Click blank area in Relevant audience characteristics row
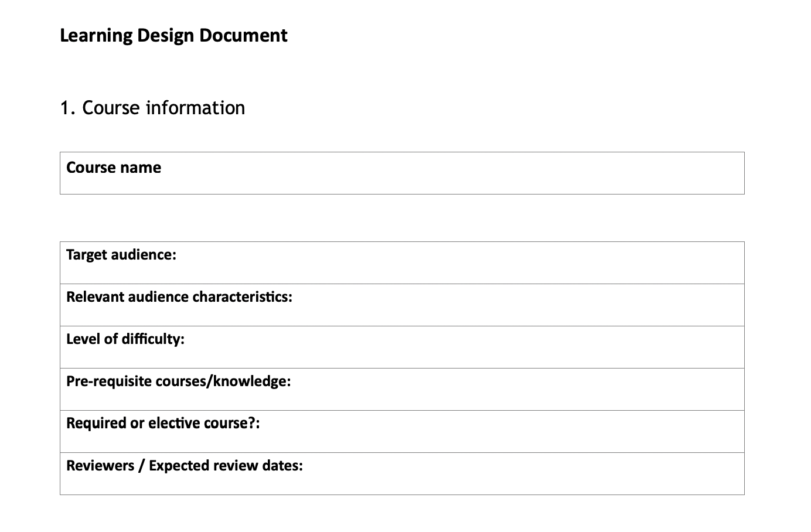Image resolution: width=811 pixels, height=532 pixels. click(x=516, y=305)
